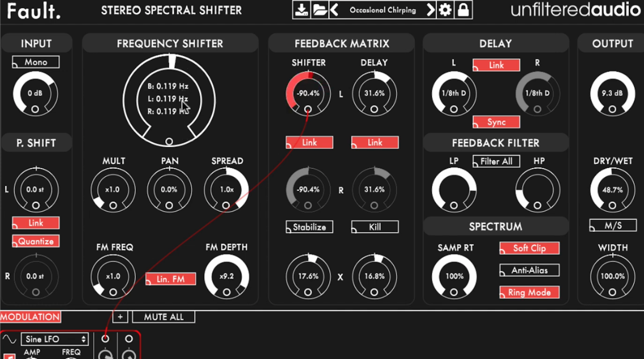The width and height of the screenshot is (644, 359).
Task: Go to previous preset with left arrow
Action: click(x=334, y=10)
